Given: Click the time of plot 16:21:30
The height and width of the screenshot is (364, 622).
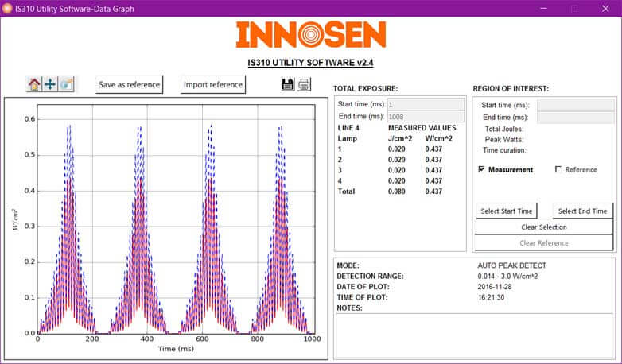Looking at the screenshot, I should [491, 297].
